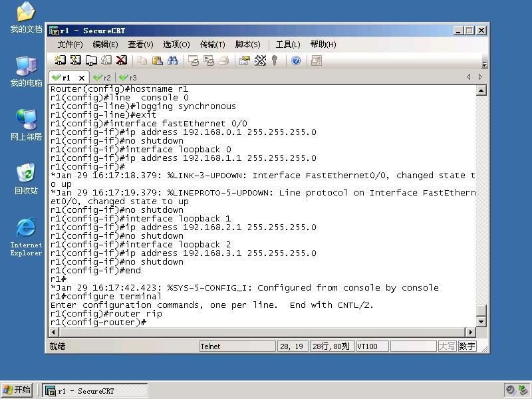
Task: Click the 大写 caps indicator
Action: 447,346
